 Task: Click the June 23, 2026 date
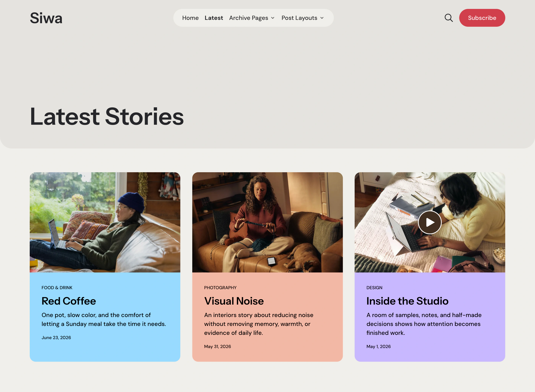click(56, 337)
